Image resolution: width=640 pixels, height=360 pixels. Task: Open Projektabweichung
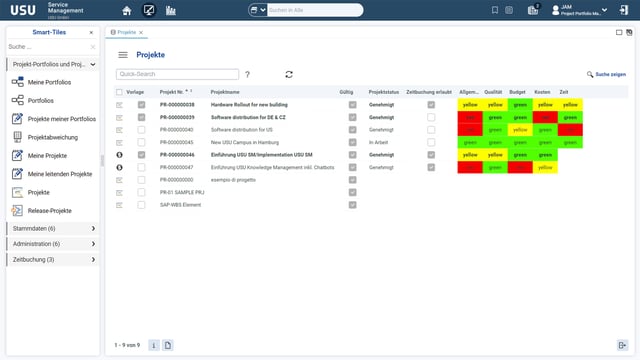coord(53,137)
